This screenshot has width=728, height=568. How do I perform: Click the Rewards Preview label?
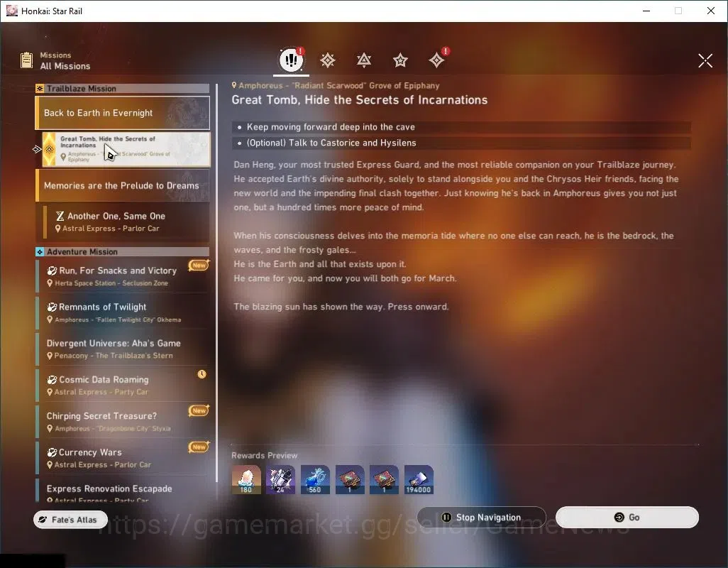click(x=264, y=456)
